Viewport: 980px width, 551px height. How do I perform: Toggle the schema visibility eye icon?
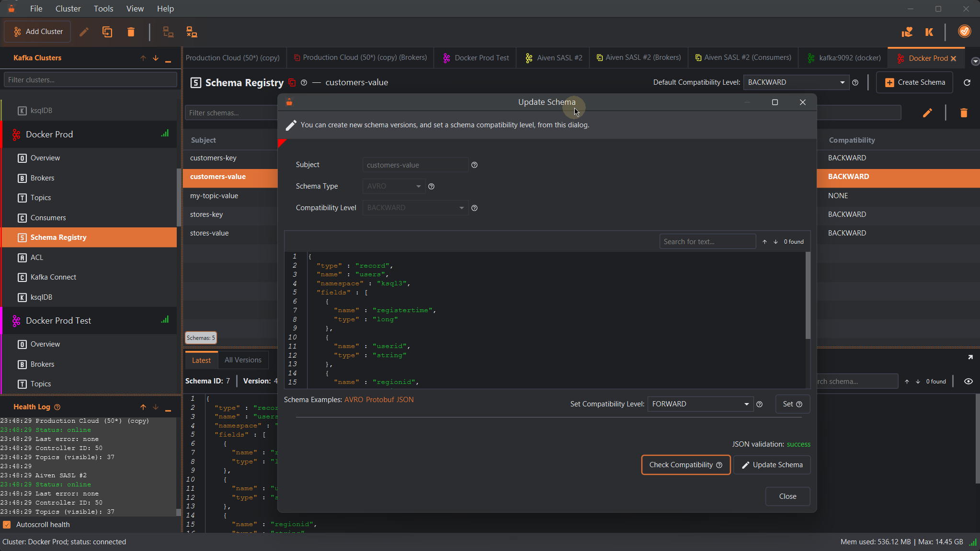(x=968, y=382)
